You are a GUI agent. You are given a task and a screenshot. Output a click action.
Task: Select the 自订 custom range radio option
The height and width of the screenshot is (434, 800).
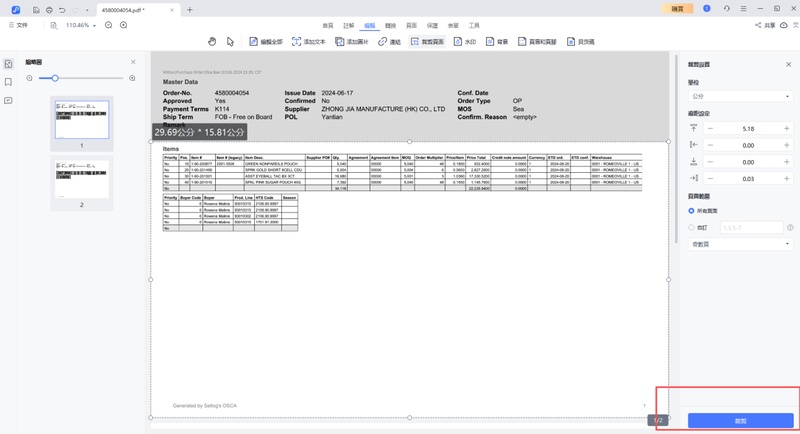click(x=691, y=227)
